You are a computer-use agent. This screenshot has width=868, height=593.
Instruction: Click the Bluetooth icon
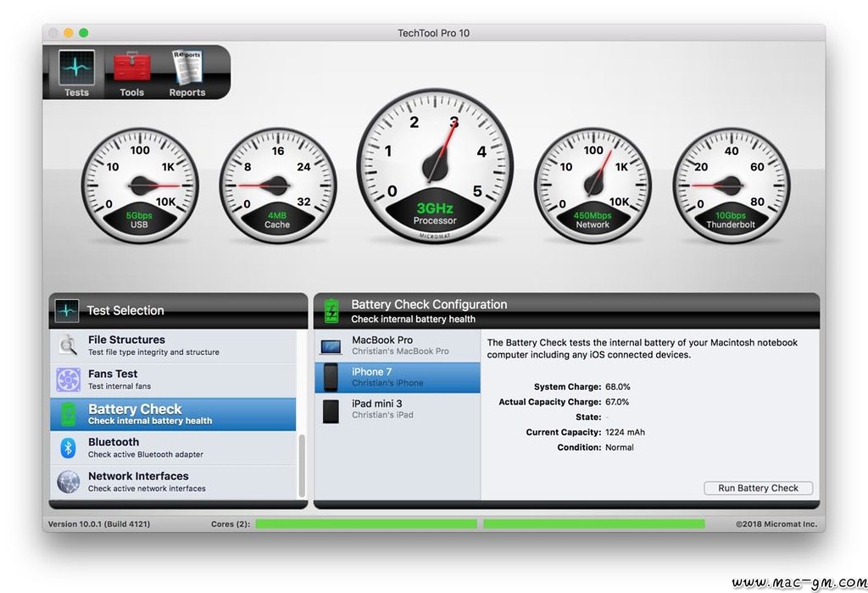68,448
